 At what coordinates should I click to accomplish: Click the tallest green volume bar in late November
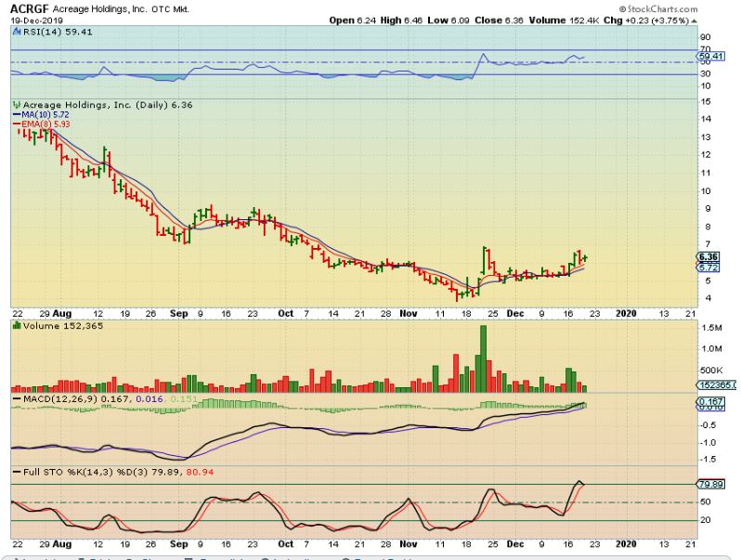point(483,358)
